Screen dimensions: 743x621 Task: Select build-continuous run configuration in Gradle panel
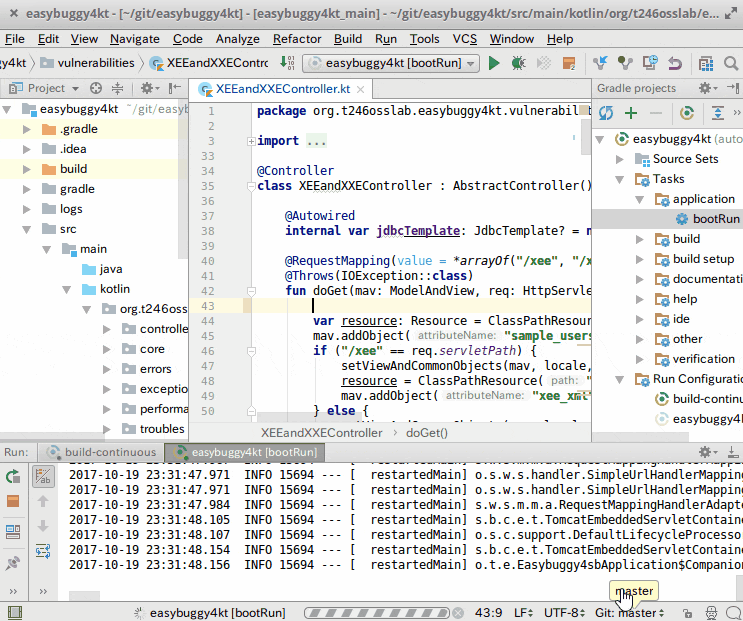[698, 399]
